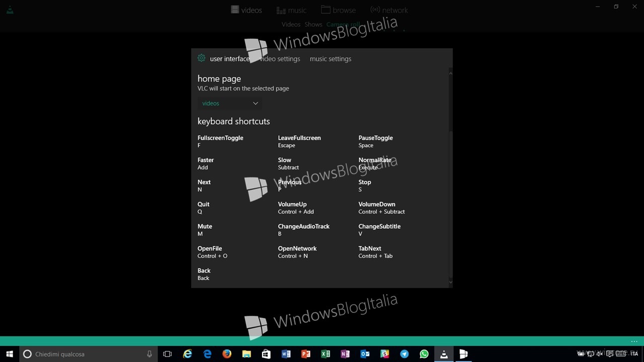Screen dimensions: 644x362
Task: Click the Faster shortcut entry
Action: click(x=206, y=163)
